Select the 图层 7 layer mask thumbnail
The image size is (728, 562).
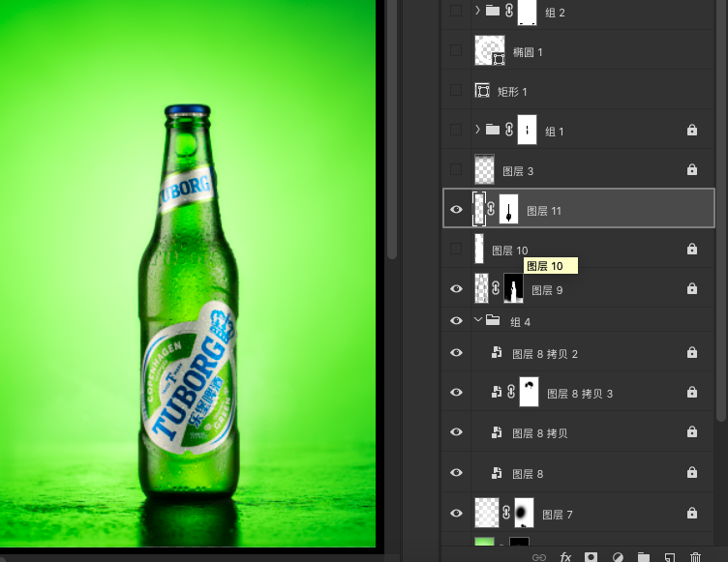click(524, 513)
